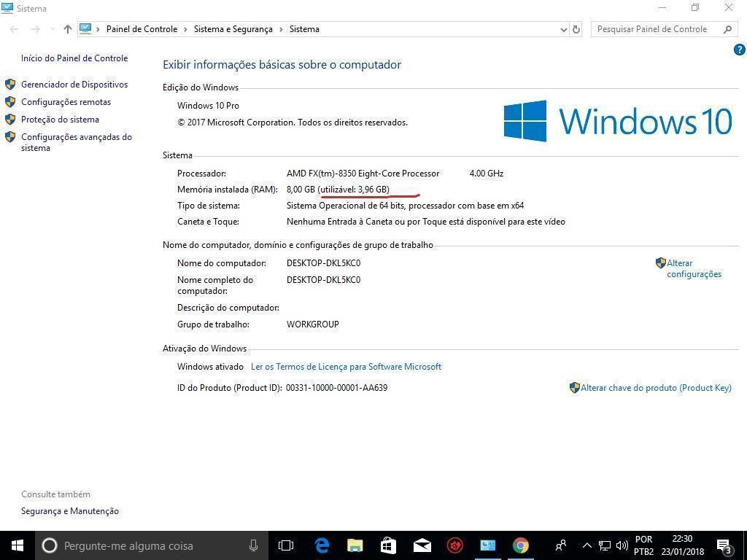The width and height of the screenshot is (747, 560).
Task: Open Início do Painel de Controle
Action: [74, 58]
